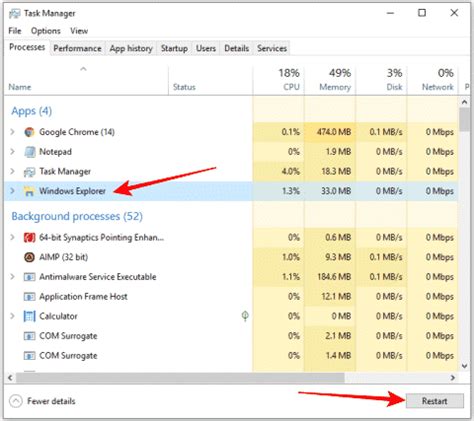Screen dimensions: 474x421
Task: Open the Options menu
Action: [46, 31]
